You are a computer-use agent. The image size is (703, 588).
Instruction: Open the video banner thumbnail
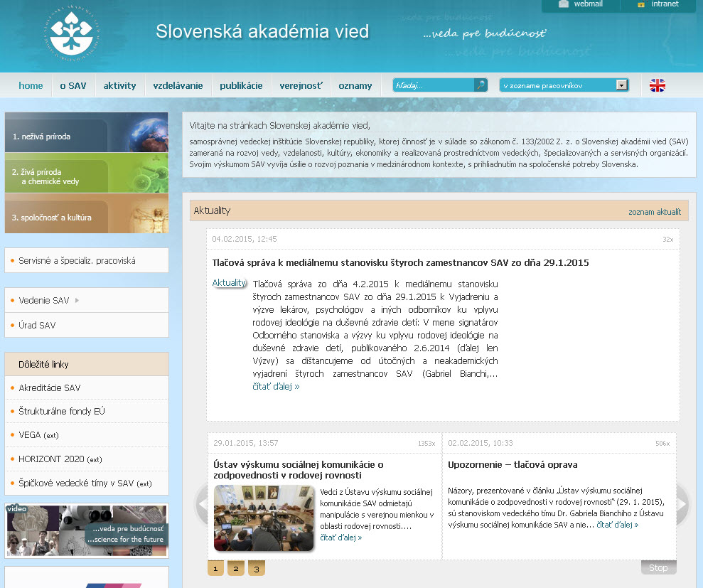pyautogui.click(x=87, y=530)
